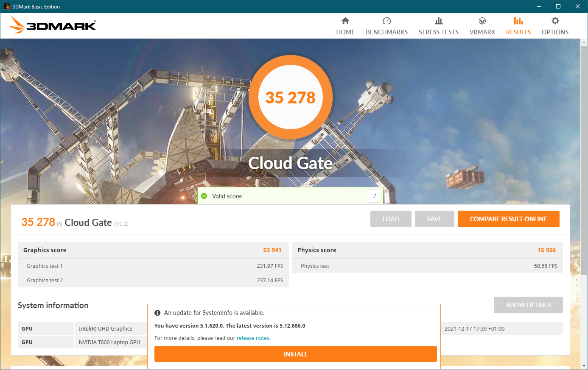Click the Stress Tests bar chart icon
This screenshot has width=588, height=370.
coord(439,21)
